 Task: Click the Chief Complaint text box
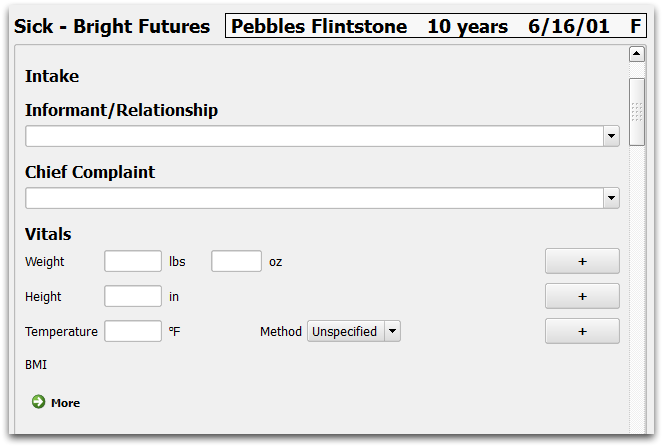[314, 198]
